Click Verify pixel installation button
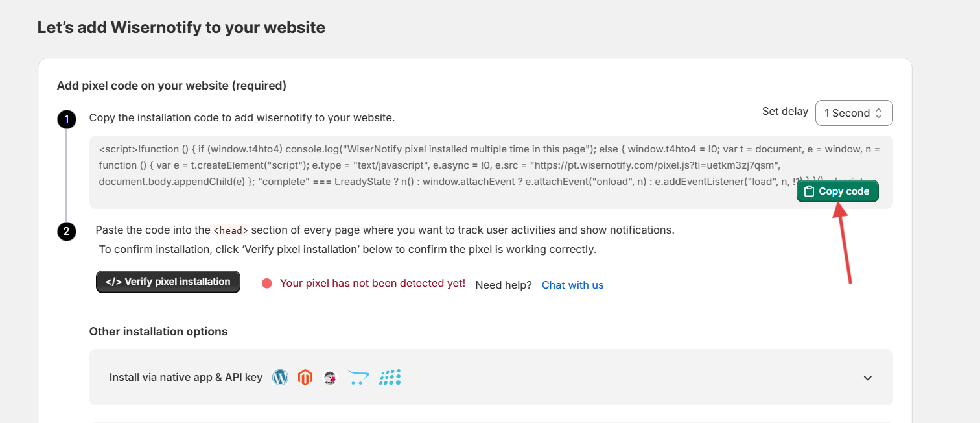Viewport: 980px width, 423px height. click(x=168, y=282)
